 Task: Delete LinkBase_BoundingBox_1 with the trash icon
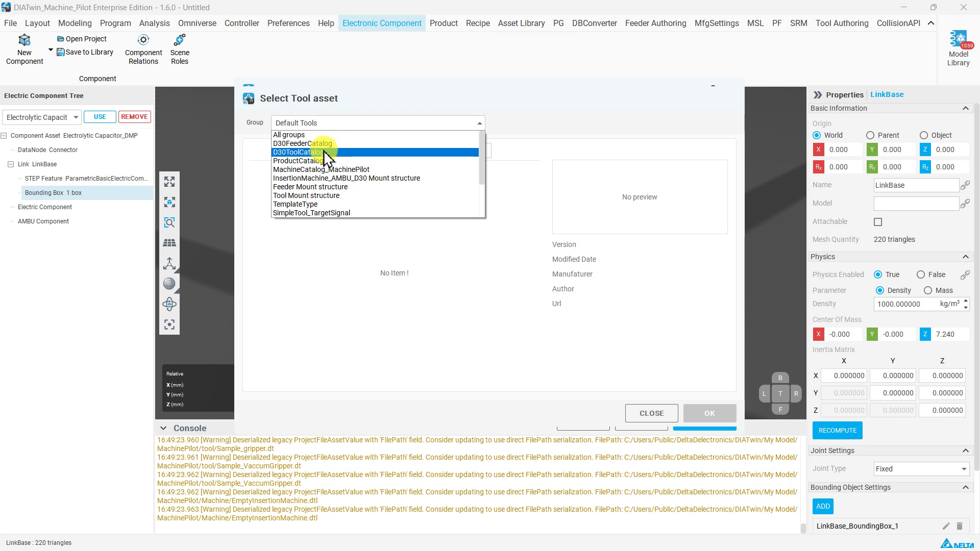click(x=960, y=526)
